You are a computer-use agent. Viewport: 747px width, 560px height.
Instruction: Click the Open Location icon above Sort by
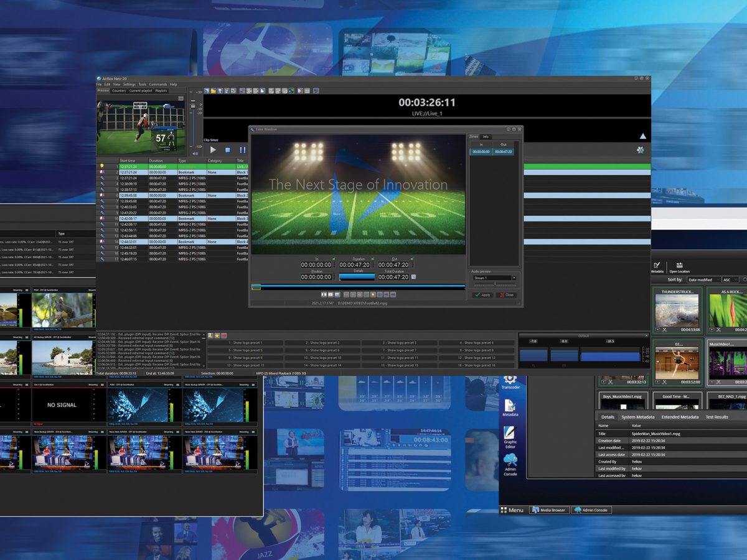679,266
